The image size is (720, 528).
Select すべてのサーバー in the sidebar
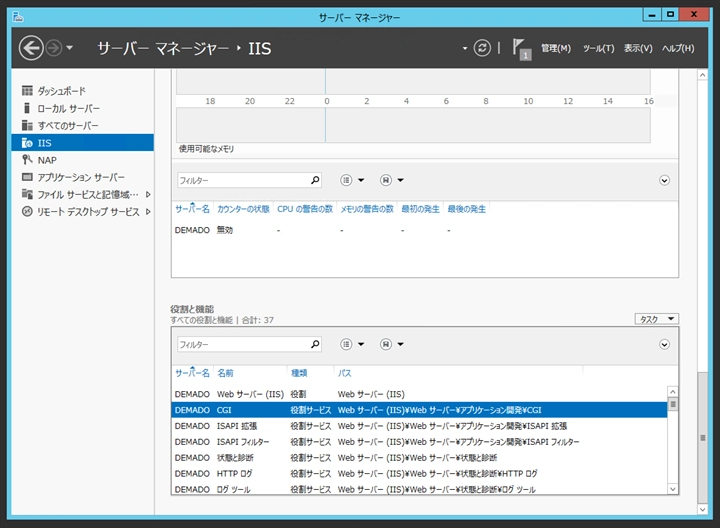pyautogui.click(x=83, y=125)
